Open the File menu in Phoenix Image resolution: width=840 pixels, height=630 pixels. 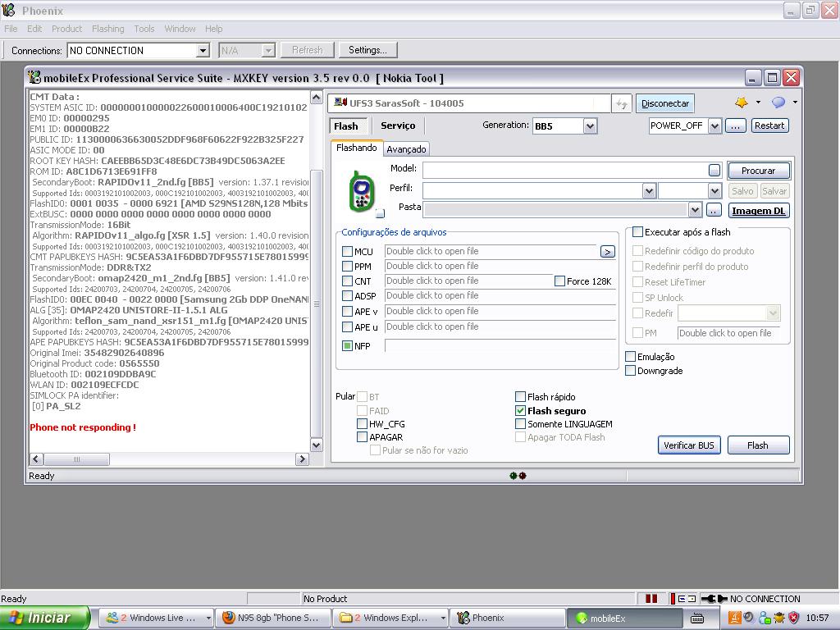coord(11,29)
